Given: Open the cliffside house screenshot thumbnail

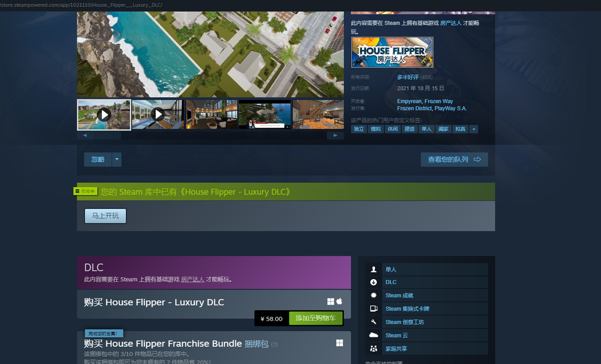Looking at the screenshot, I should pyautogui.click(x=265, y=114).
